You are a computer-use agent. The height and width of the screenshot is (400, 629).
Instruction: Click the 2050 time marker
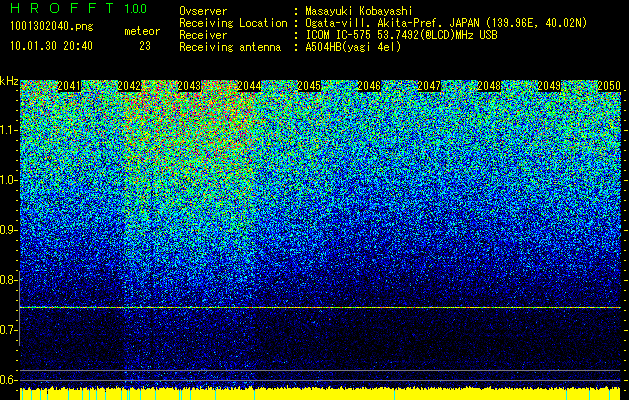point(609,86)
